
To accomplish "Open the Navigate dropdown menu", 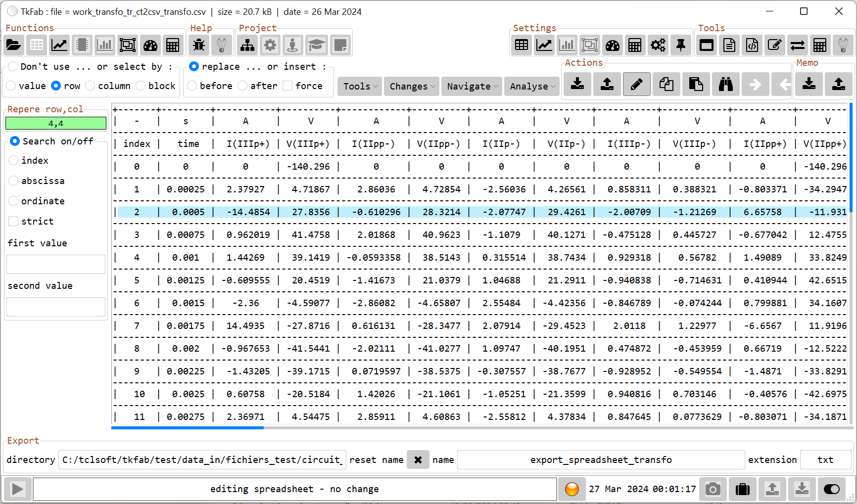I will tap(472, 86).
